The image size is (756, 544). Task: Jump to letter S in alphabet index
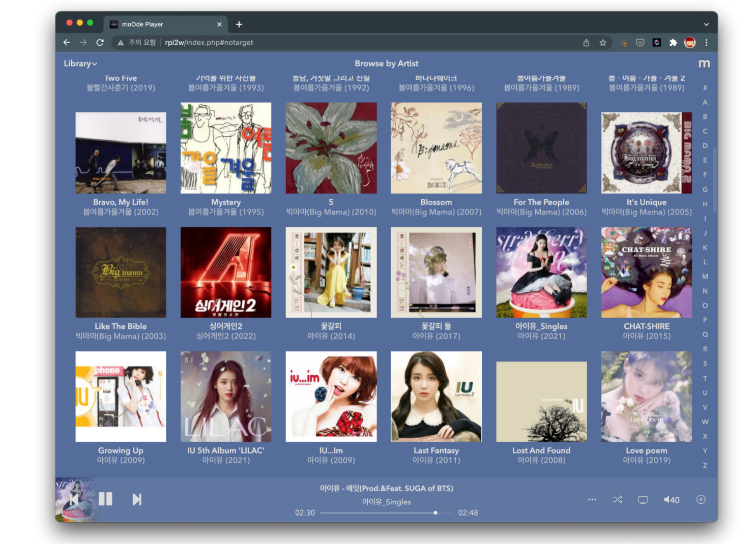[705, 364]
